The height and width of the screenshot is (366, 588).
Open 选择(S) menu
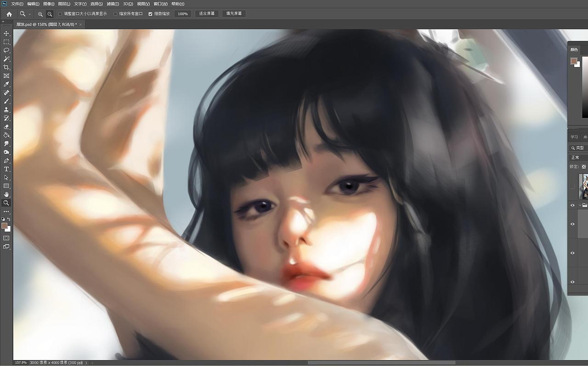[96, 4]
